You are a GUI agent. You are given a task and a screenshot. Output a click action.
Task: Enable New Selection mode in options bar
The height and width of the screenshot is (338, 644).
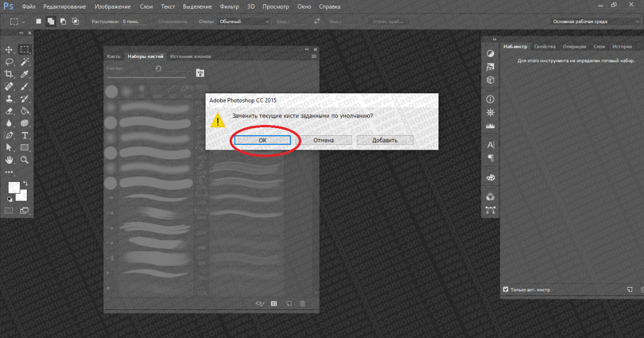[39, 21]
